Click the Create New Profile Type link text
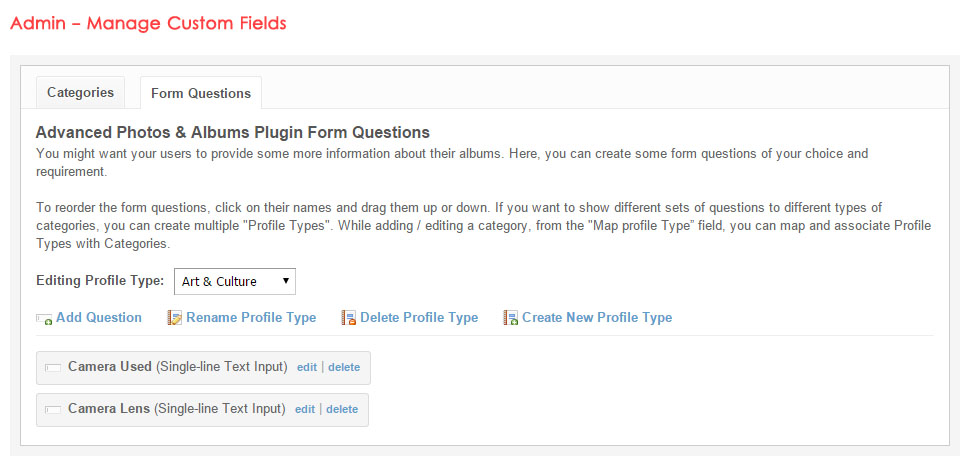Screen dimensions: 970x467 pyautogui.click(x=597, y=318)
